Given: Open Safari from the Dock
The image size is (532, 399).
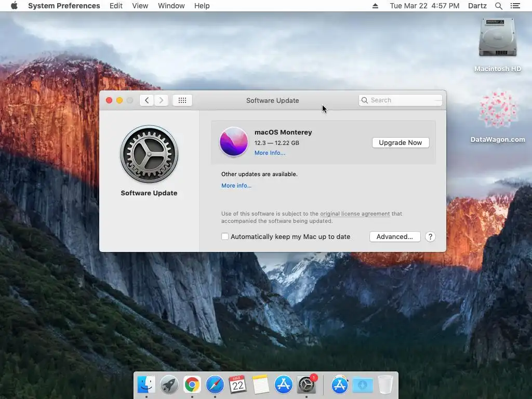Looking at the screenshot, I should coord(215,384).
